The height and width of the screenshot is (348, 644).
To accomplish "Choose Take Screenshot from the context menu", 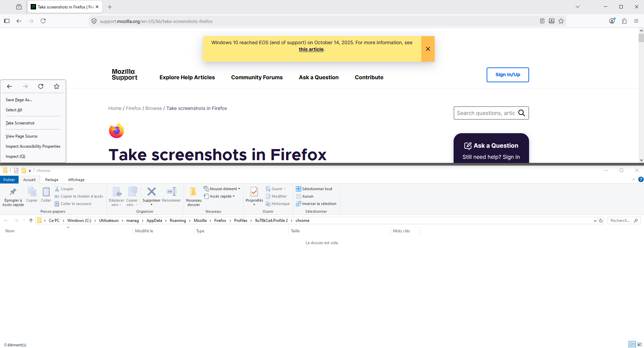I will point(20,123).
